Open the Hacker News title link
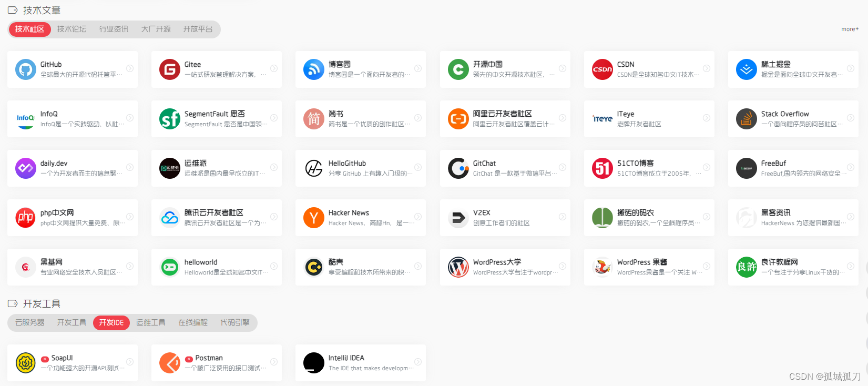The width and height of the screenshot is (868, 386). 349,213
